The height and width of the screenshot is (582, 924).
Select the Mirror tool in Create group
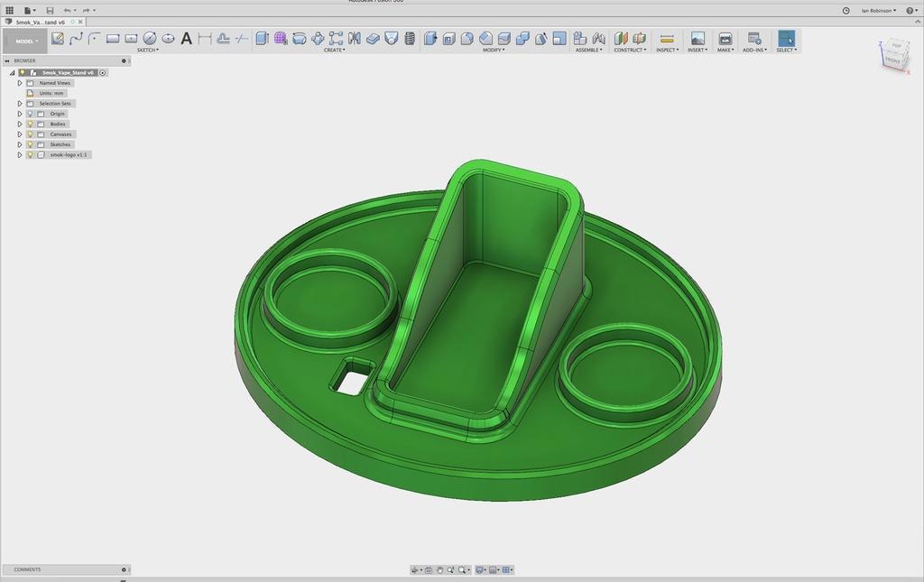click(354, 38)
